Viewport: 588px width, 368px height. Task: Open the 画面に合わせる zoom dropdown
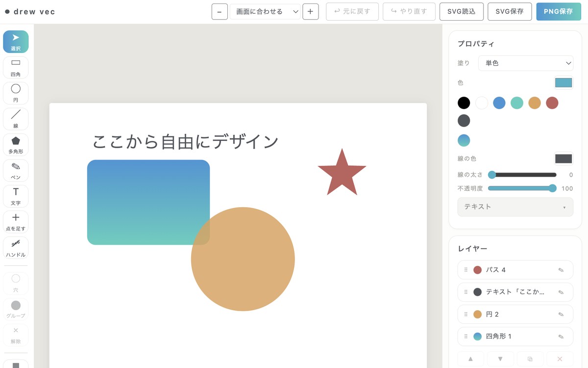pyautogui.click(x=265, y=11)
